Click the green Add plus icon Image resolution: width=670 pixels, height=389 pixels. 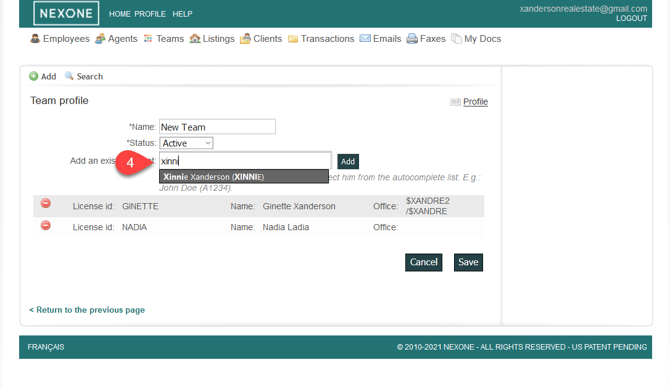[x=33, y=76]
